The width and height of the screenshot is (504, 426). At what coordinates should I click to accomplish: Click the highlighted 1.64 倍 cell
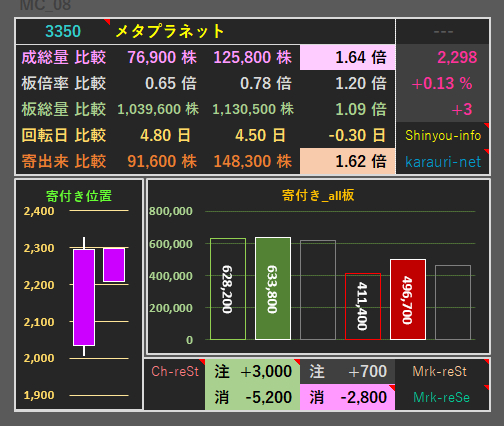pyautogui.click(x=347, y=57)
